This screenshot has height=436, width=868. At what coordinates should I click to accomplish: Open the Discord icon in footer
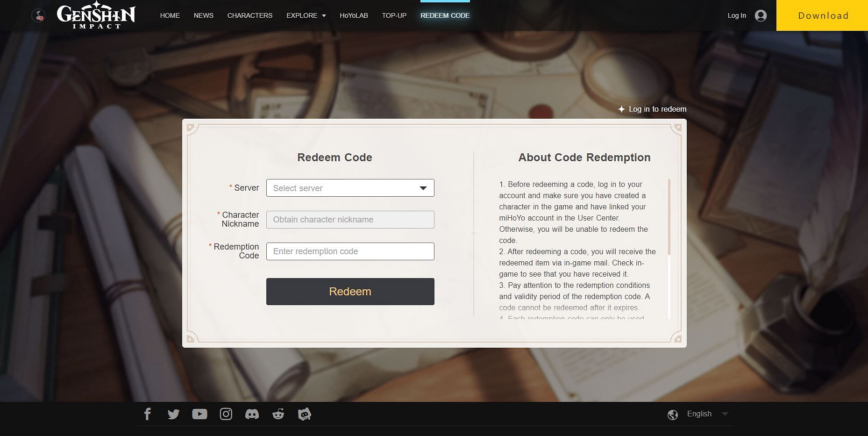(252, 414)
